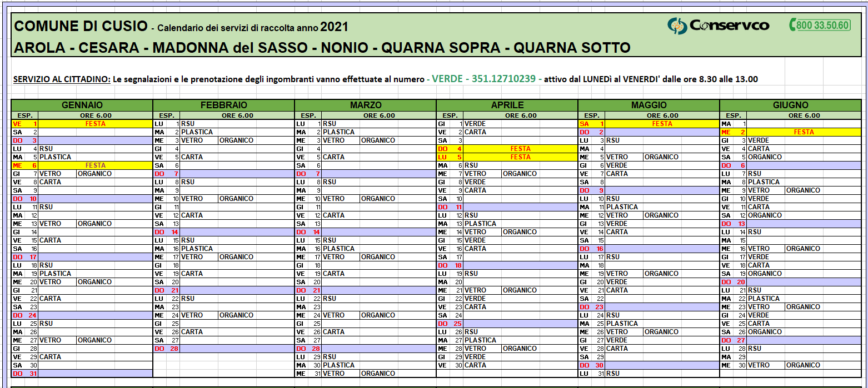
Task: Select the GENNAIO month header
Action: pos(82,105)
